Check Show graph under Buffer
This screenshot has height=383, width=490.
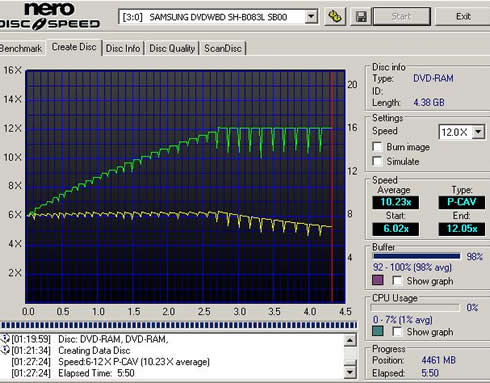(x=397, y=281)
